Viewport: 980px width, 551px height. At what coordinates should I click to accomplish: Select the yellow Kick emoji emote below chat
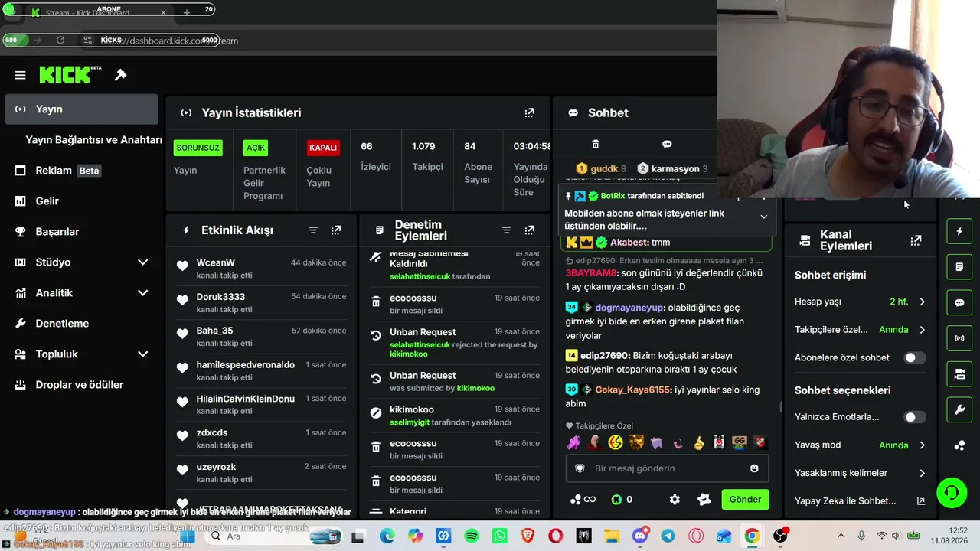[x=615, y=442]
